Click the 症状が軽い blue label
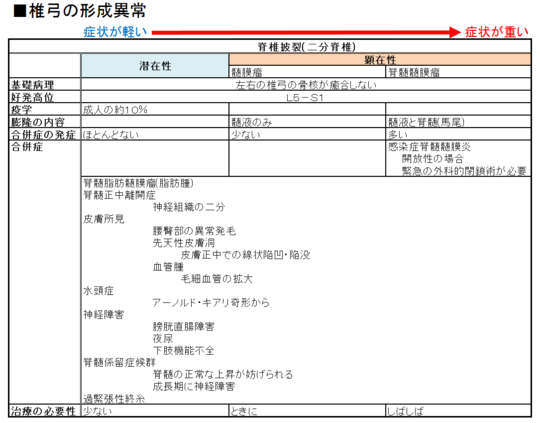This screenshot has width=540, height=423. 115,32
